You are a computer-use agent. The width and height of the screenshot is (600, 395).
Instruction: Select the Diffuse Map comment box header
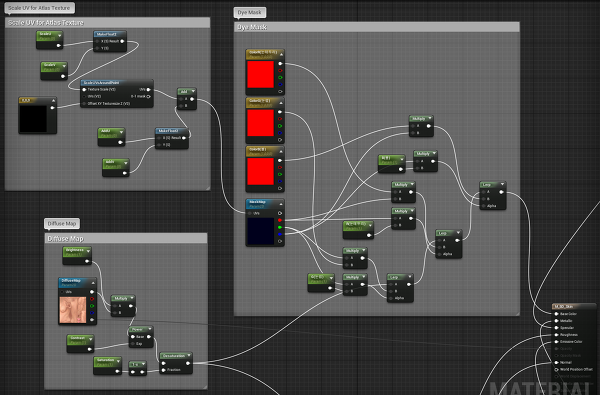pyautogui.click(x=126, y=238)
